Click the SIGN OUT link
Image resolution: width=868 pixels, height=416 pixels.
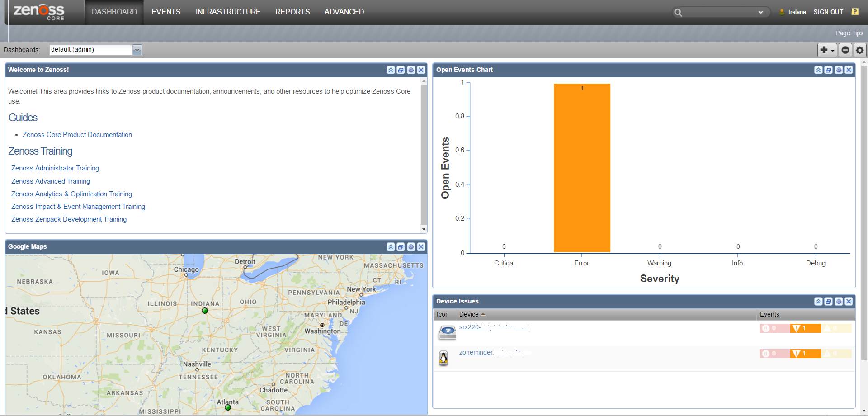pos(828,12)
